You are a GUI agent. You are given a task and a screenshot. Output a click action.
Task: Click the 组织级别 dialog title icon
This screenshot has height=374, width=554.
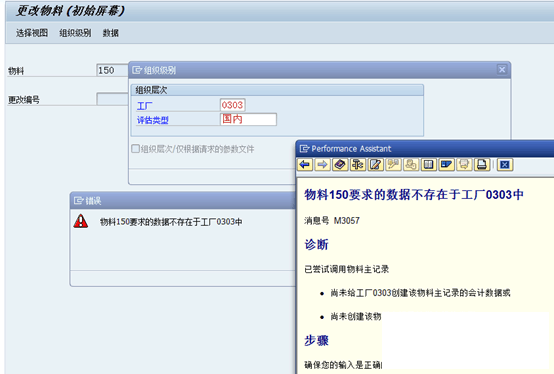point(137,70)
